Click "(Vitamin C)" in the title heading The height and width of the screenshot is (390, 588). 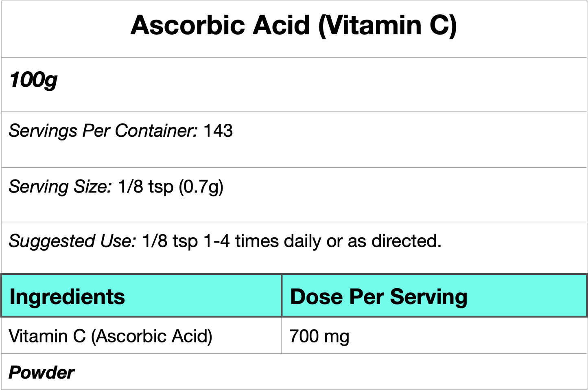point(387,26)
